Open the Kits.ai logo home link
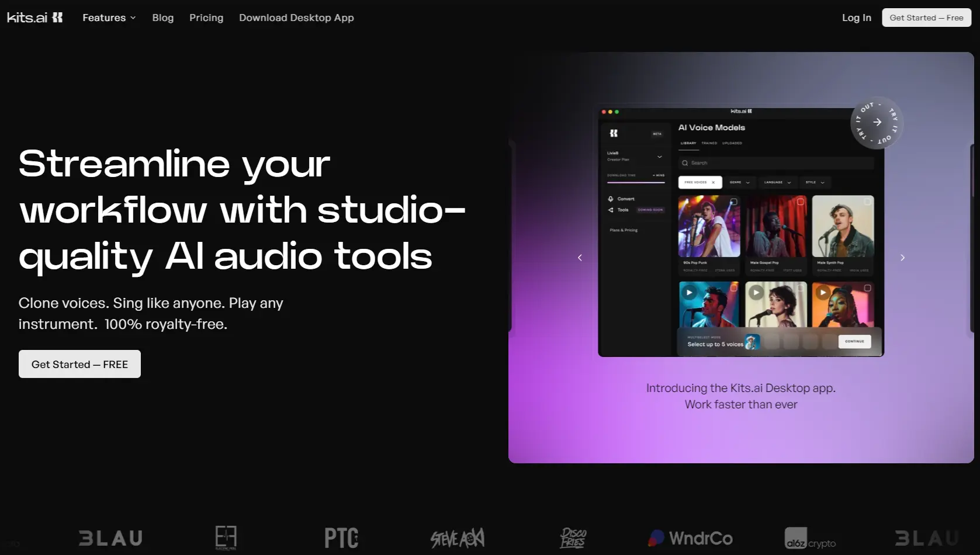 [34, 18]
